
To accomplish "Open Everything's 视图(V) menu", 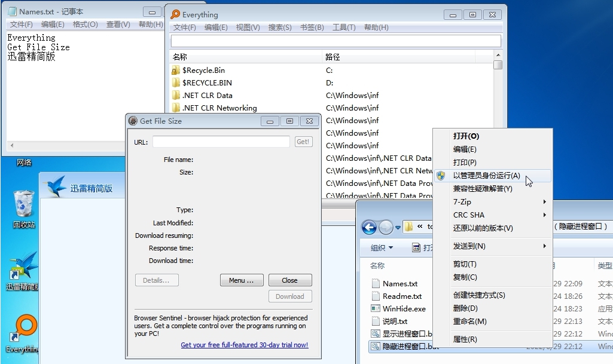I will point(248,27).
